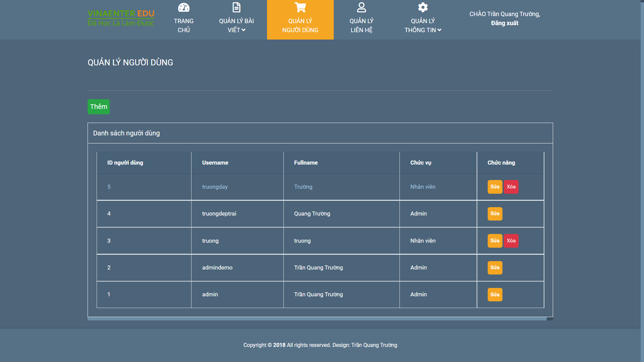Click Đăng xuất to log out
This screenshot has width=644, height=362.
click(504, 23)
